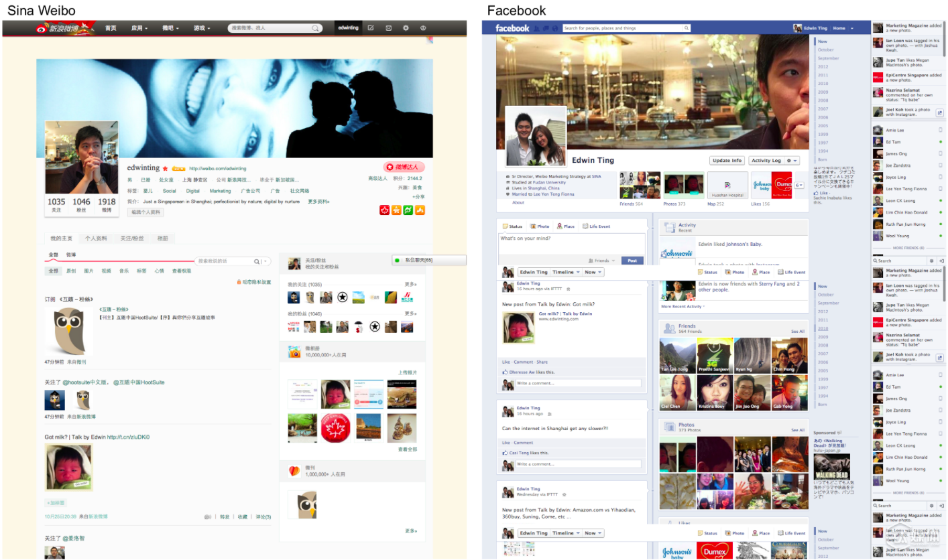Click the 微博达人 badge
Viewport: 948px width, 560px height.
point(404,167)
